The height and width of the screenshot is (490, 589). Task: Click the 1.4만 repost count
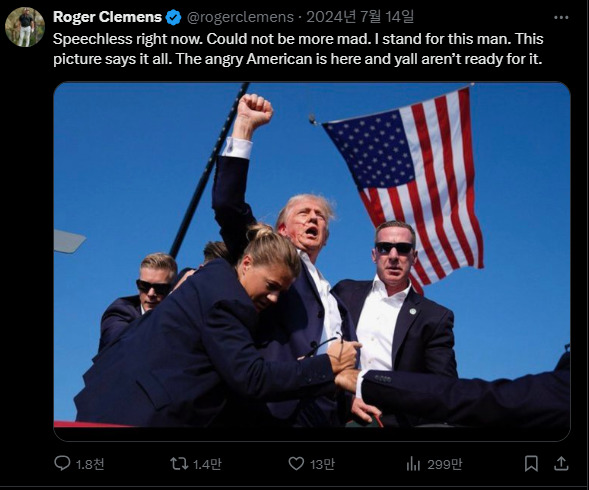click(207, 464)
